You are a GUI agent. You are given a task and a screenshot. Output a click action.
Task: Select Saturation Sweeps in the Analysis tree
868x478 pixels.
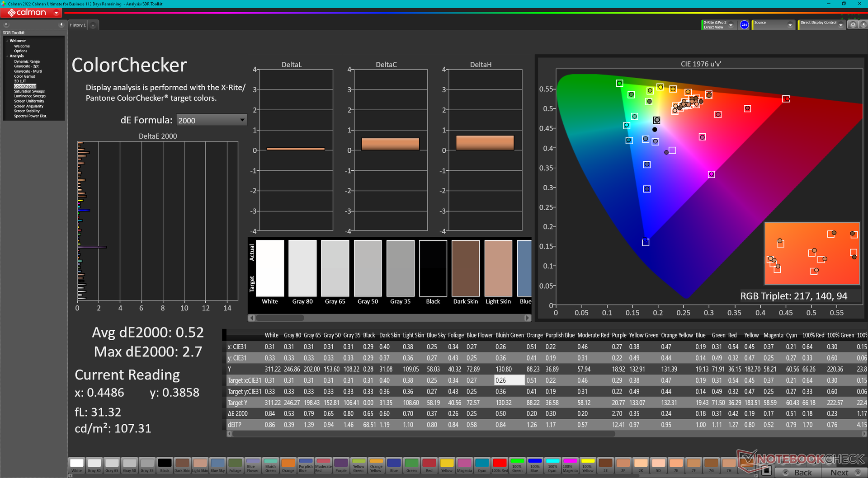tap(29, 91)
